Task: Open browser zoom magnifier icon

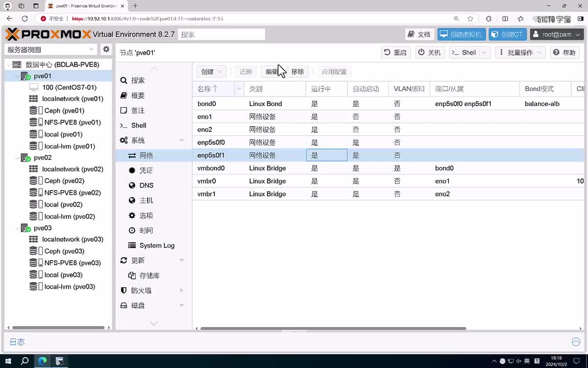Action: point(456,18)
